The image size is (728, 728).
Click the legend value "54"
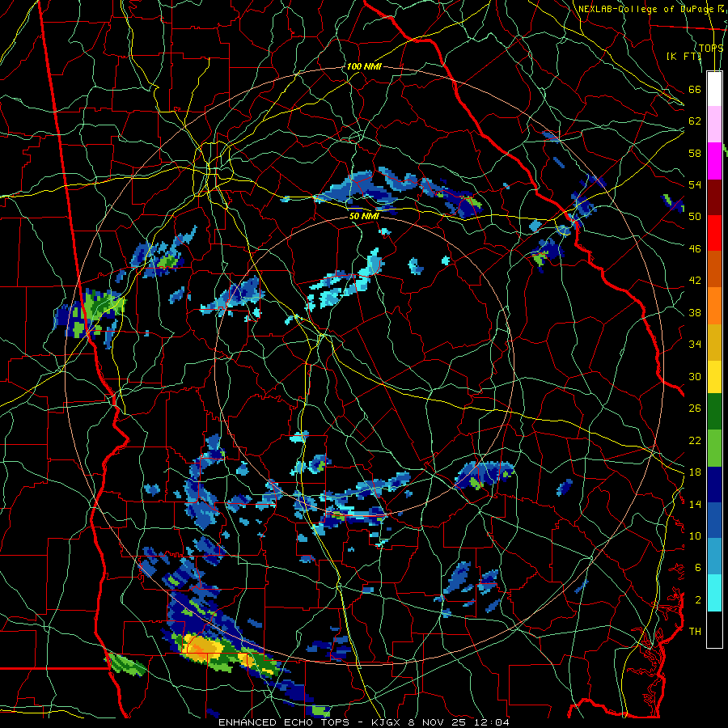pos(695,184)
